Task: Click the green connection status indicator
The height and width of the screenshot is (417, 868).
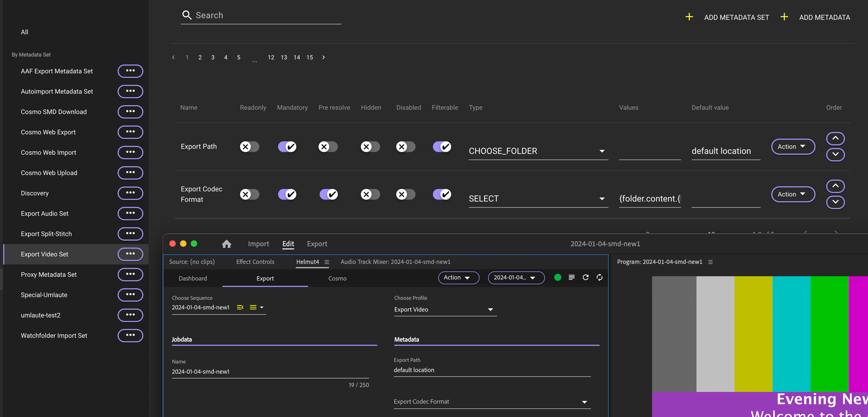Action: 558,277
